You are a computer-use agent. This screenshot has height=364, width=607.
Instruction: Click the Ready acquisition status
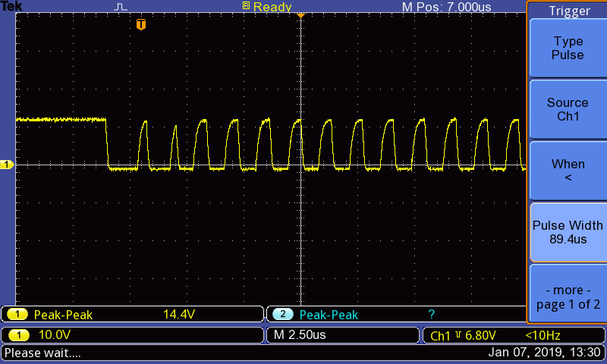[x=272, y=7]
